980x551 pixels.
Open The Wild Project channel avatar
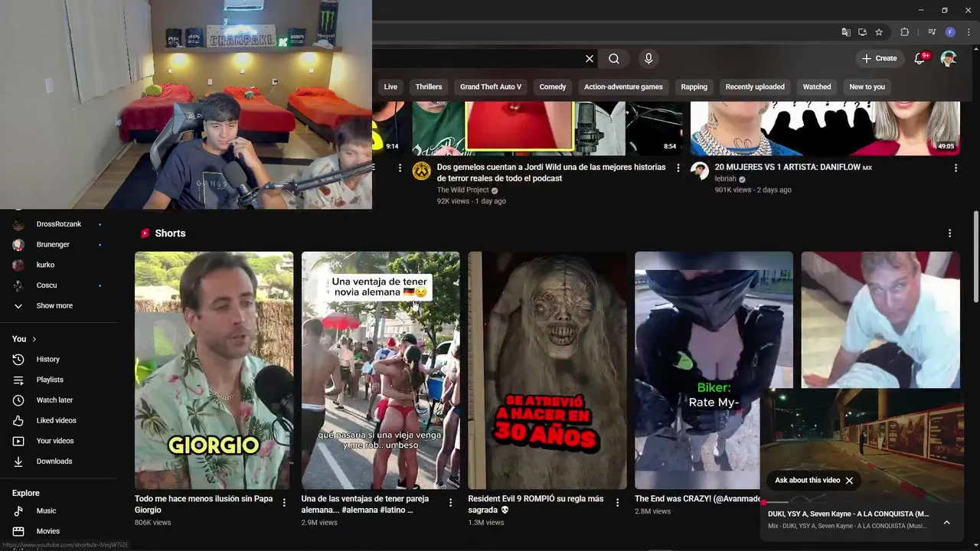coord(421,171)
